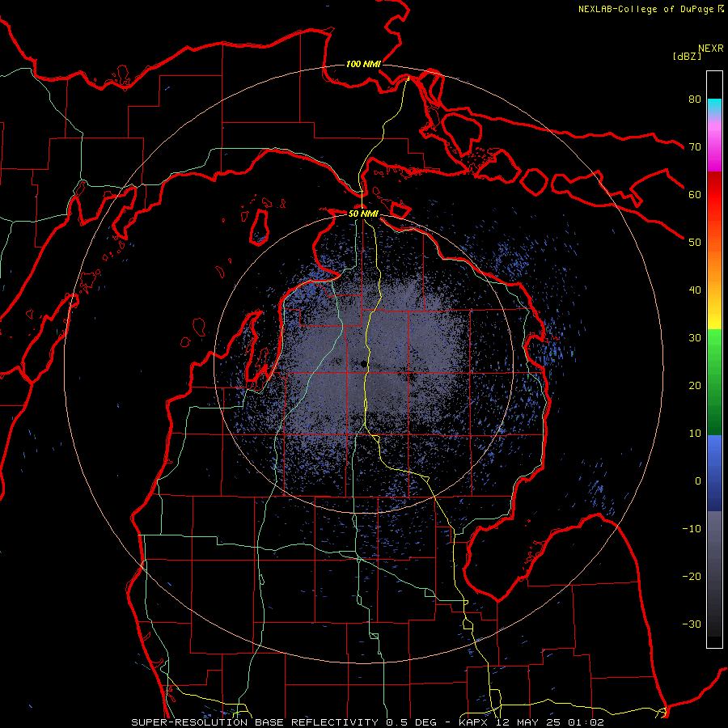Click the -30 dBZ scale value

(692, 624)
